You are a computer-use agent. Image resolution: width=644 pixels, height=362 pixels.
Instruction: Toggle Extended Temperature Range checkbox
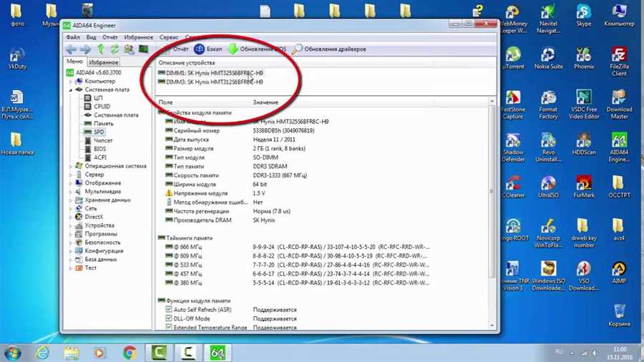click(169, 327)
